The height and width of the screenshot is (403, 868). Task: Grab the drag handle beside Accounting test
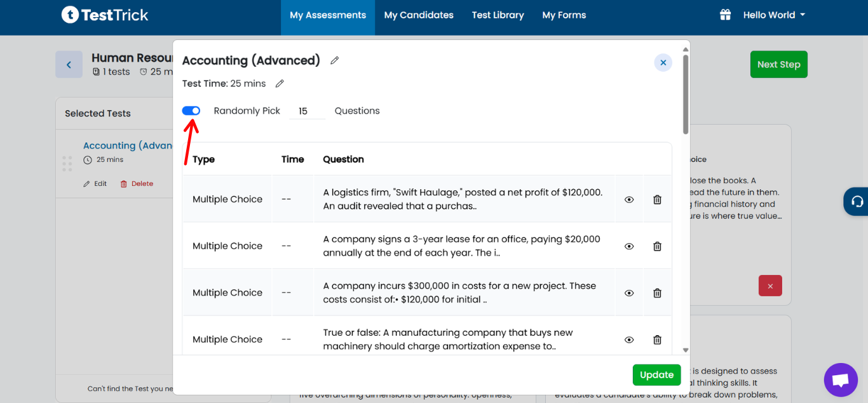tap(67, 164)
